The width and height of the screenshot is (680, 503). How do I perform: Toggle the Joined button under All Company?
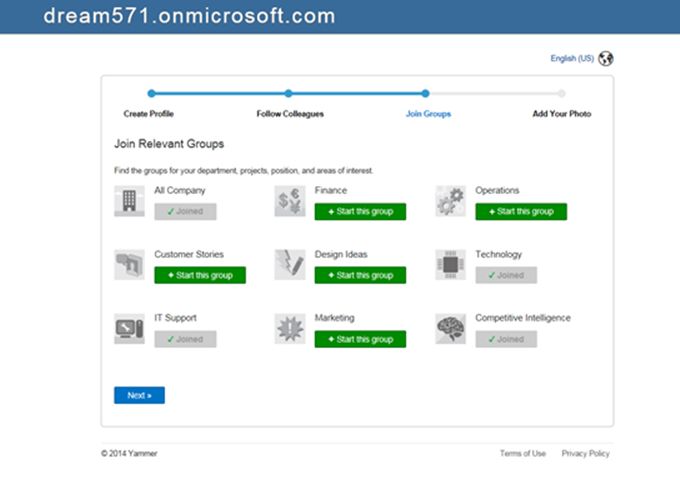coord(185,212)
